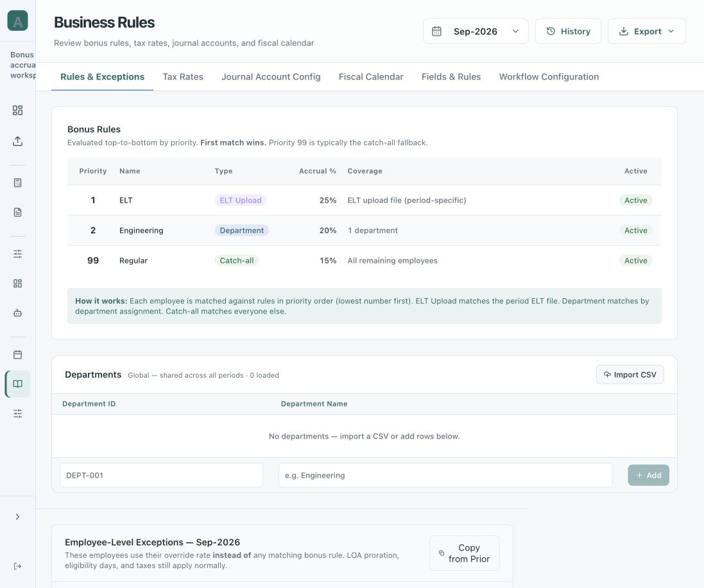
Task: Click the 25% accrual value
Action: [x=328, y=200]
